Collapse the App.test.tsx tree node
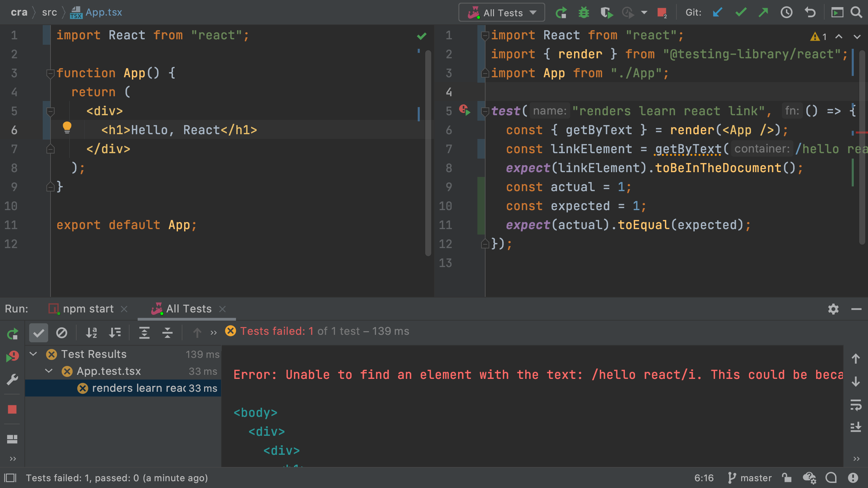The image size is (868, 488). [49, 371]
